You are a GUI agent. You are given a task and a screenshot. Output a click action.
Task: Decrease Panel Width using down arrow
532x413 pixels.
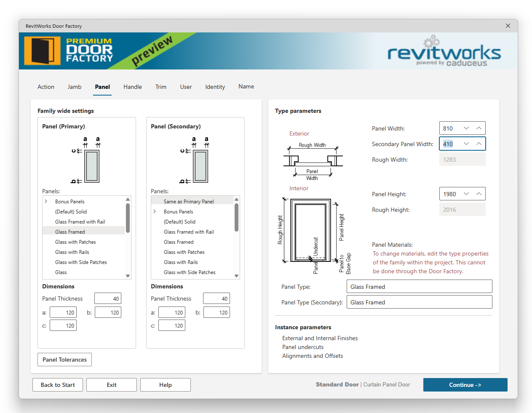point(466,128)
